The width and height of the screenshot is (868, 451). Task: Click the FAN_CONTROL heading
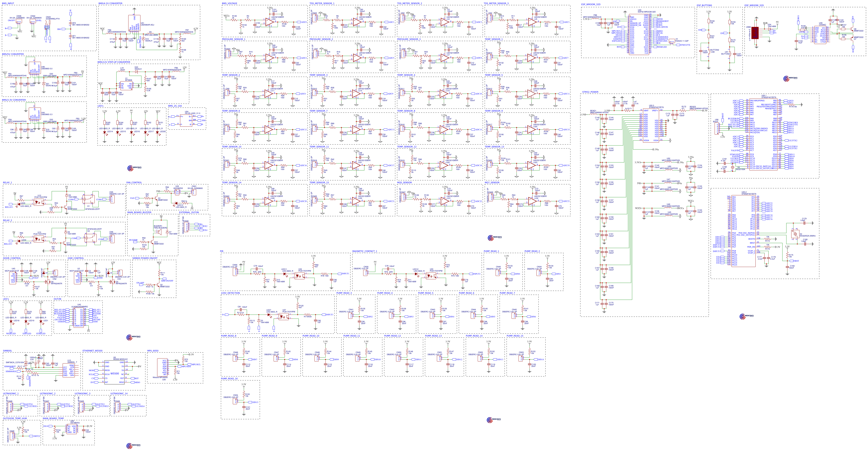point(134,183)
